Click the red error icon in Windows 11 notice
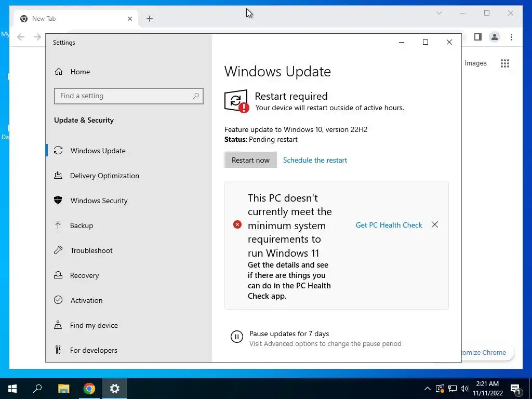Screen dimensions: 532x399 [237, 224]
